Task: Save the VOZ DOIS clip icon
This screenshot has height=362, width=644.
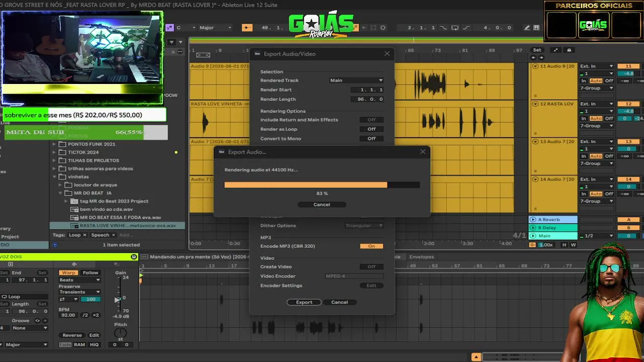Action: point(134,257)
